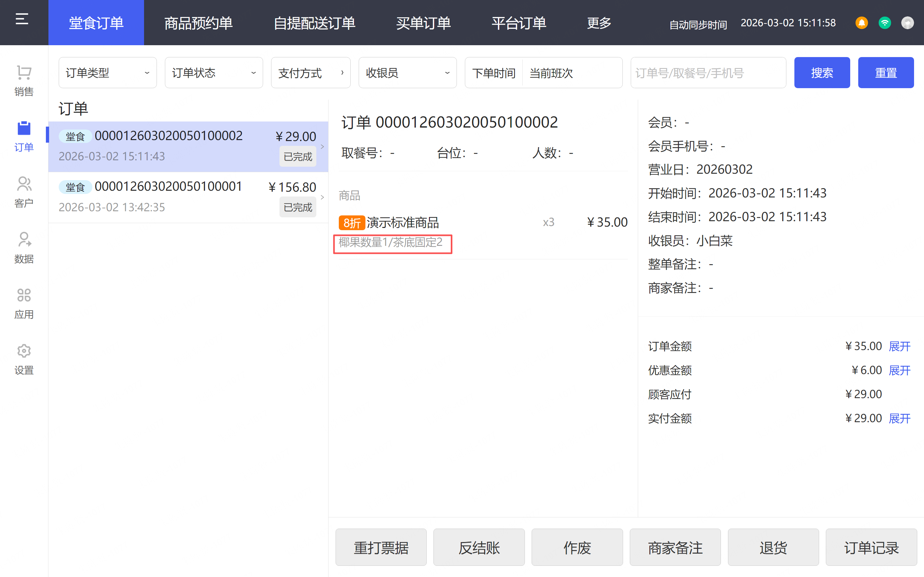The image size is (924, 577).
Task: Switch to 平台订单 tab
Action: pos(518,23)
